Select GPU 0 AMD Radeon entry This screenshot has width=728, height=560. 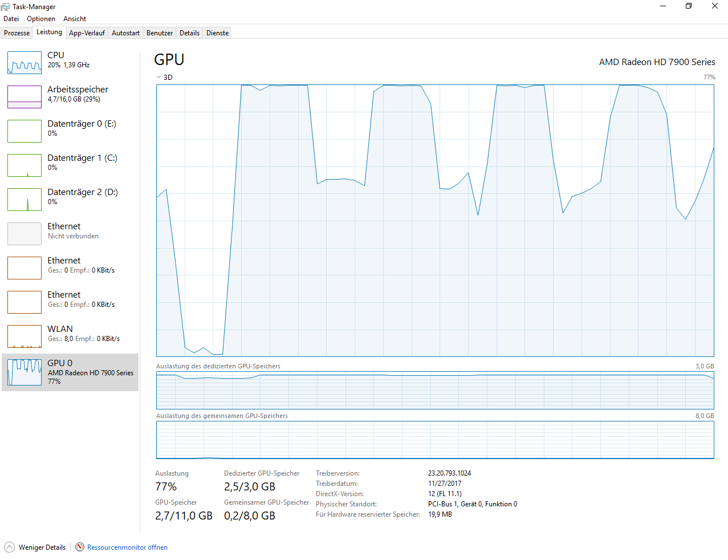[x=68, y=372]
